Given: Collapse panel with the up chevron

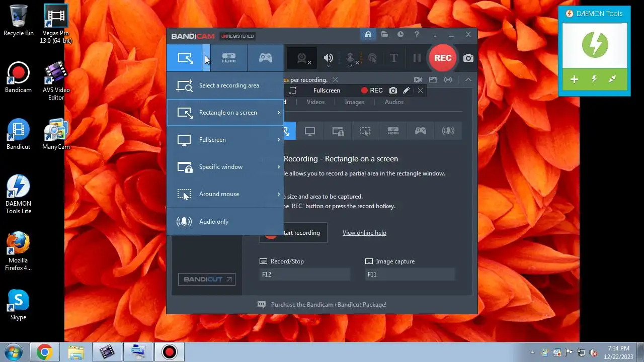Looking at the screenshot, I should (x=468, y=80).
